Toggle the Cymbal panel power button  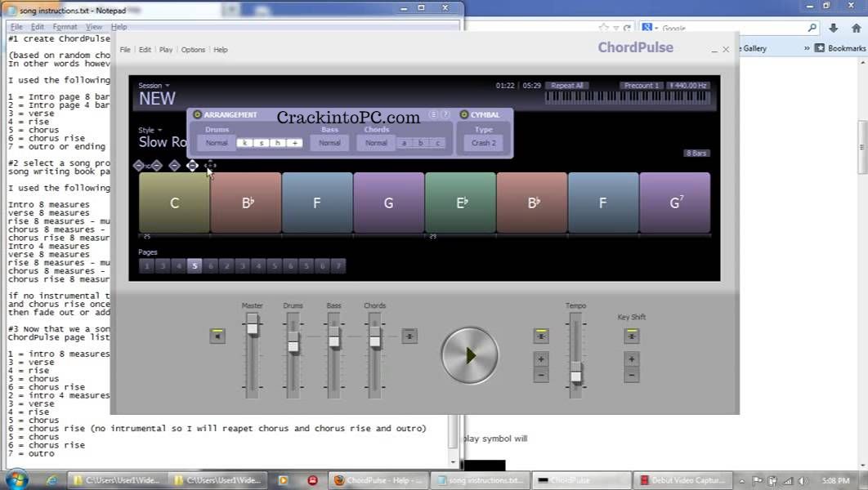point(464,114)
